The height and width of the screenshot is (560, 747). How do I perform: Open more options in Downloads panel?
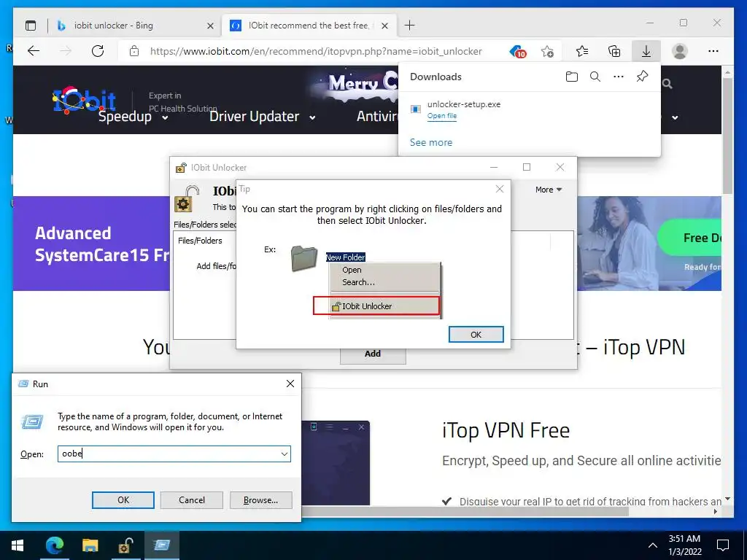pyautogui.click(x=619, y=77)
